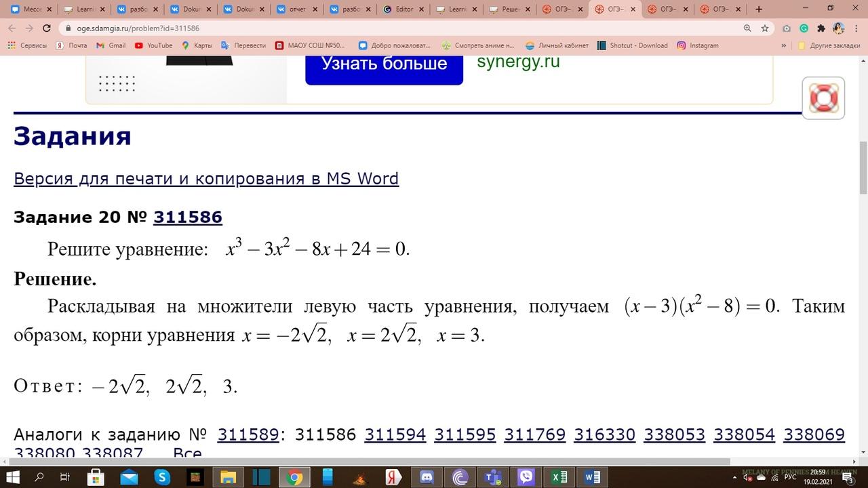Switch to Chrome in taskbar

(295, 478)
